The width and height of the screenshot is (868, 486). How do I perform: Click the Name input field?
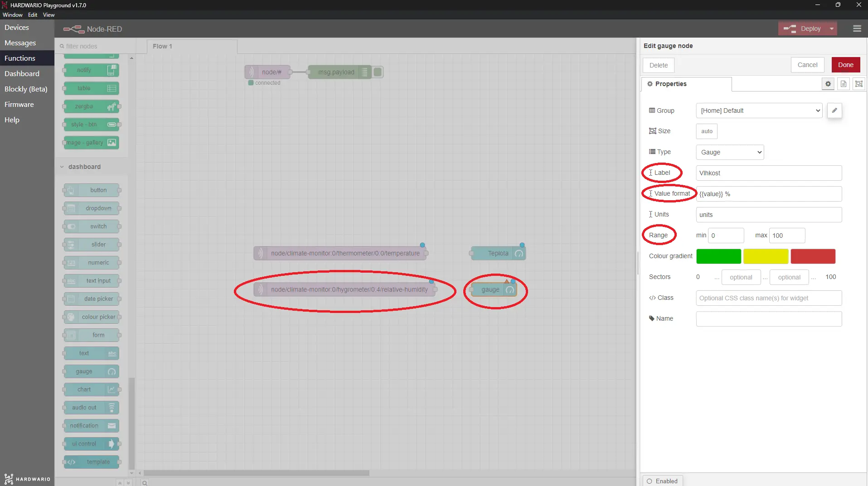[x=769, y=319]
